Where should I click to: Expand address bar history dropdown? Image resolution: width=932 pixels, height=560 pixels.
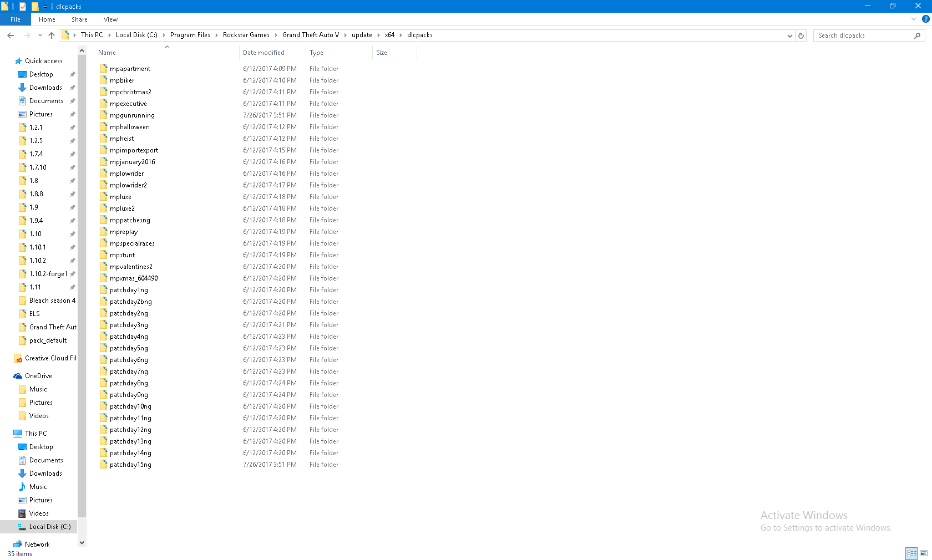pyautogui.click(x=790, y=35)
